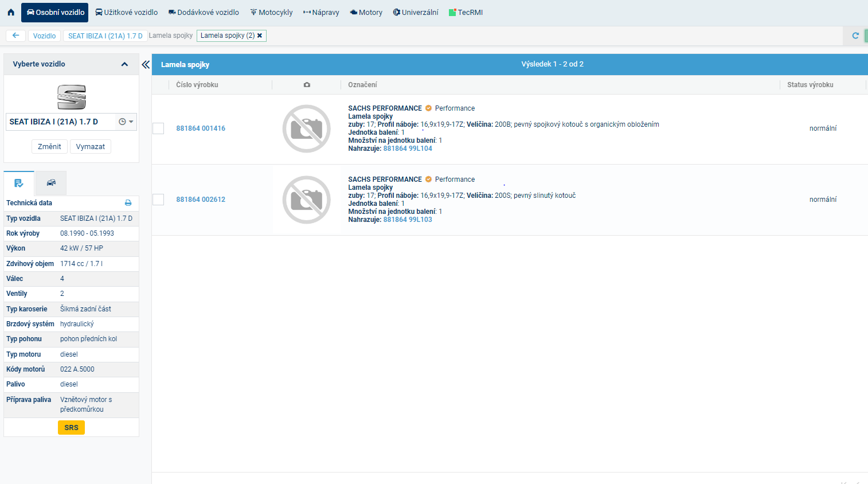868x484 pixels.
Task: Switch to the car details tab icon
Action: (x=51, y=183)
